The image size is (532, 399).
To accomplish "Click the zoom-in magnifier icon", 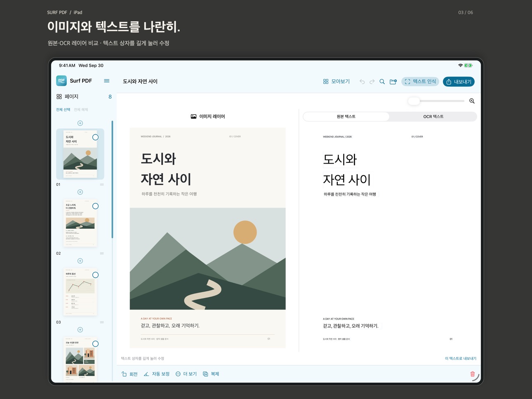I will pyautogui.click(x=472, y=101).
